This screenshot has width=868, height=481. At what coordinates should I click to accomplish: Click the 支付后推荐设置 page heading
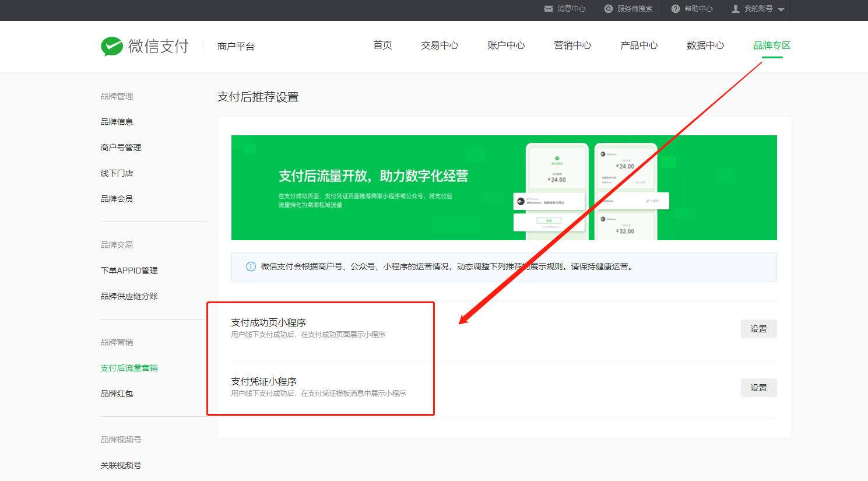pos(258,97)
